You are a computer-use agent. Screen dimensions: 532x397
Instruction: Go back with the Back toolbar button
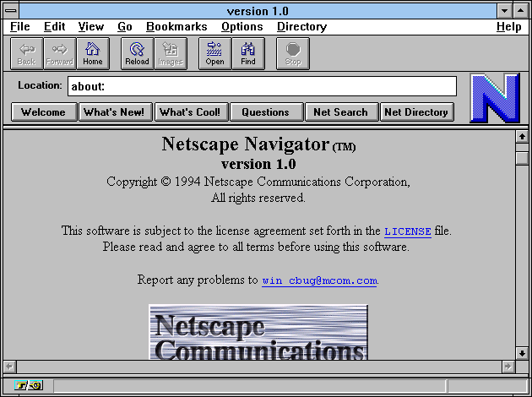pyautogui.click(x=27, y=53)
